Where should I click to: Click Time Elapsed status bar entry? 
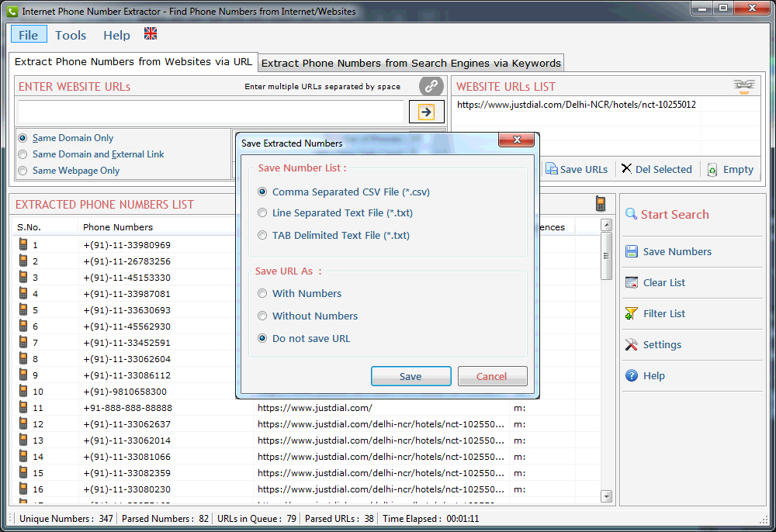(431, 519)
